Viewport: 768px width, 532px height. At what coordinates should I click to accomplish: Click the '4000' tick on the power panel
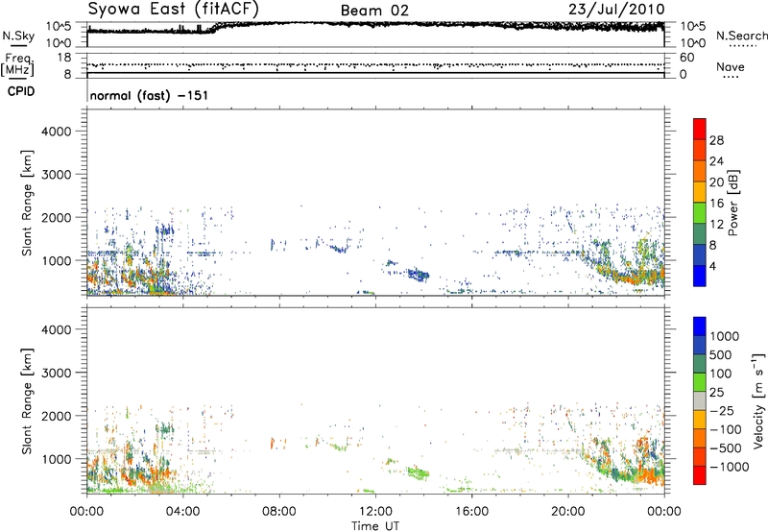tap(57, 132)
